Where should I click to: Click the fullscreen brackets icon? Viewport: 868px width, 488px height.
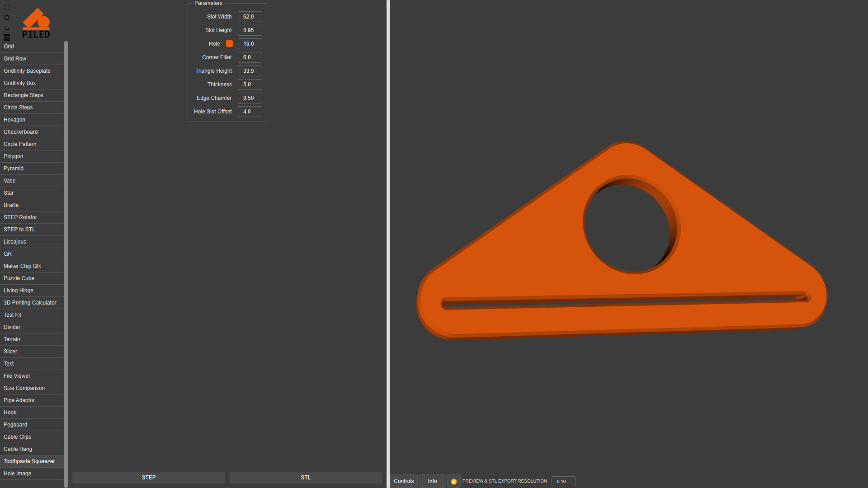[x=7, y=8]
